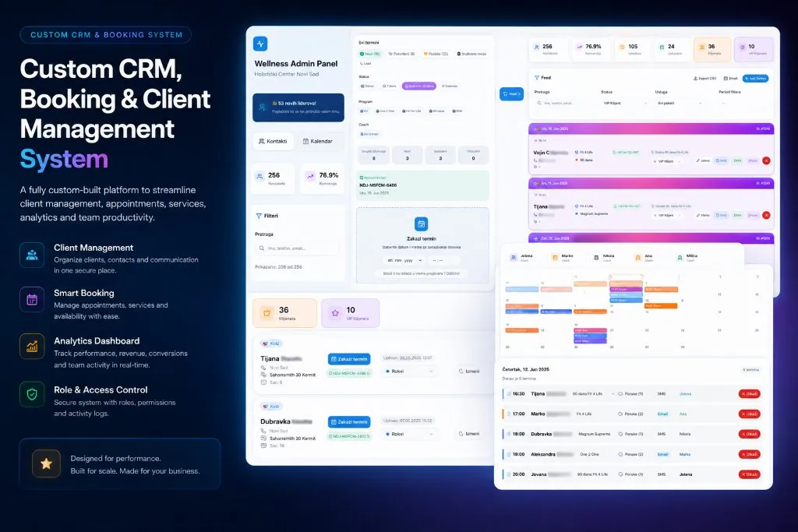This screenshot has height=532, width=798.
Task: Click Export CSV in the Feed header
Action: (x=704, y=79)
